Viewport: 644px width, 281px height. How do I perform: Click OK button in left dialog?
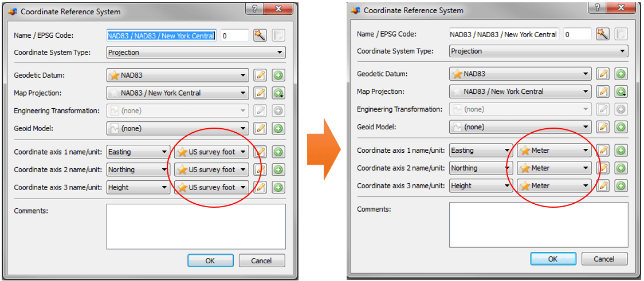pyautogui.click(x=210, y=260)
